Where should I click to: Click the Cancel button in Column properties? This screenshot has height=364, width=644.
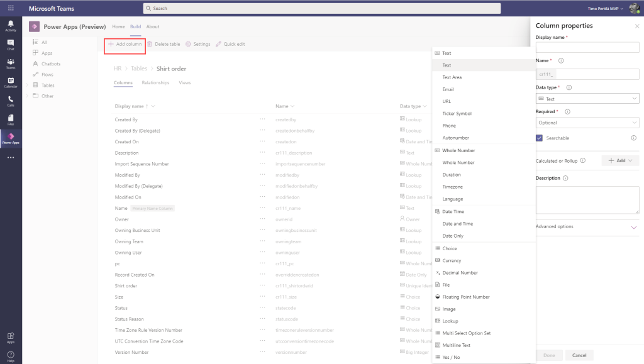(x=579, y=355)
